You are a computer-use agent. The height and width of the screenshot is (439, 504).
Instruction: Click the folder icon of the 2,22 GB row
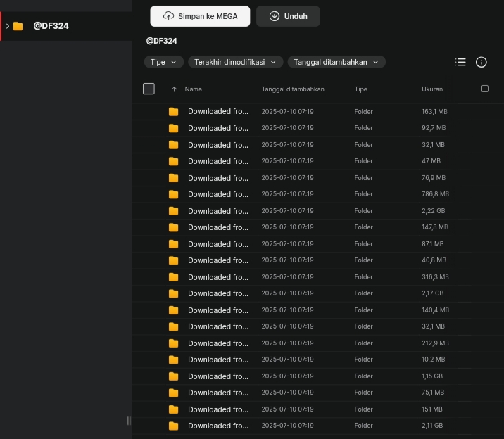coord(174,211)
